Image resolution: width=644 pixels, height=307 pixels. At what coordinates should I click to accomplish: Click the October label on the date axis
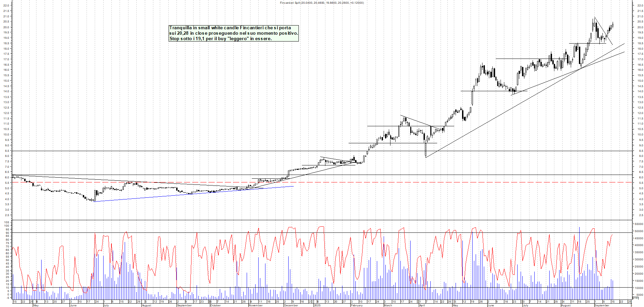tap(216, 305)
